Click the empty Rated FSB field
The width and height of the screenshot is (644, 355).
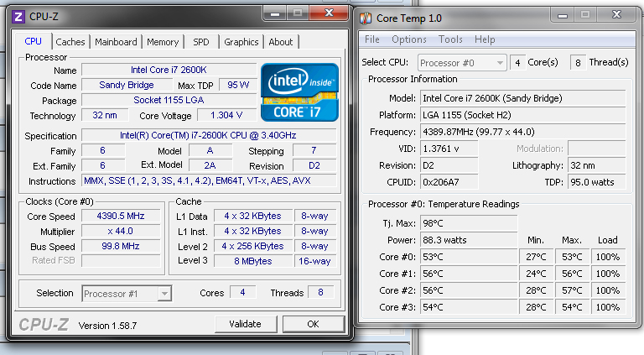(121, 260)
